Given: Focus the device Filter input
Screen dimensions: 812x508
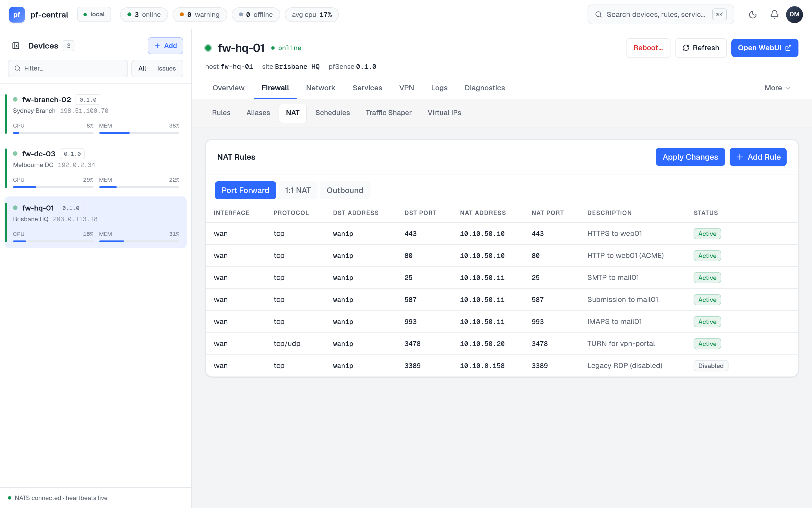Looking at the screenshot, I should [x=68, y=68].
